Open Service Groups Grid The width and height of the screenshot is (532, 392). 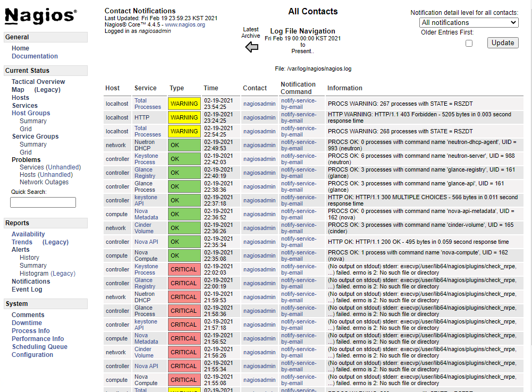click(26, 152)
